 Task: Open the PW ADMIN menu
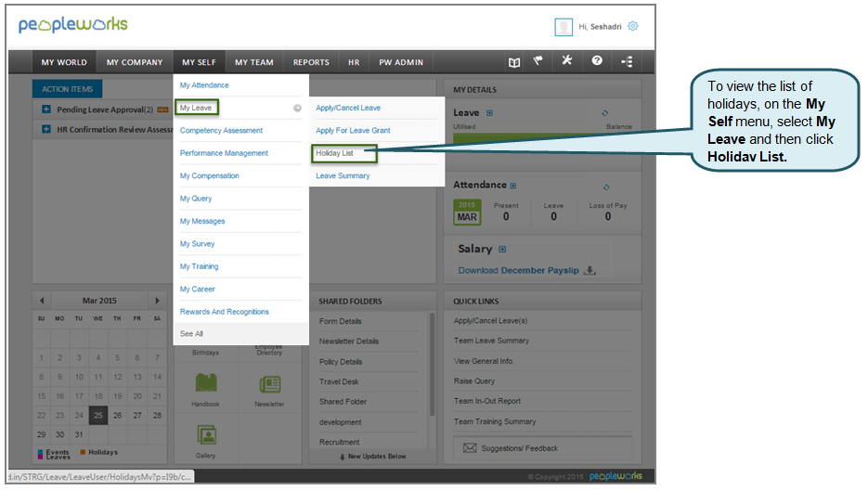(401, 62)
